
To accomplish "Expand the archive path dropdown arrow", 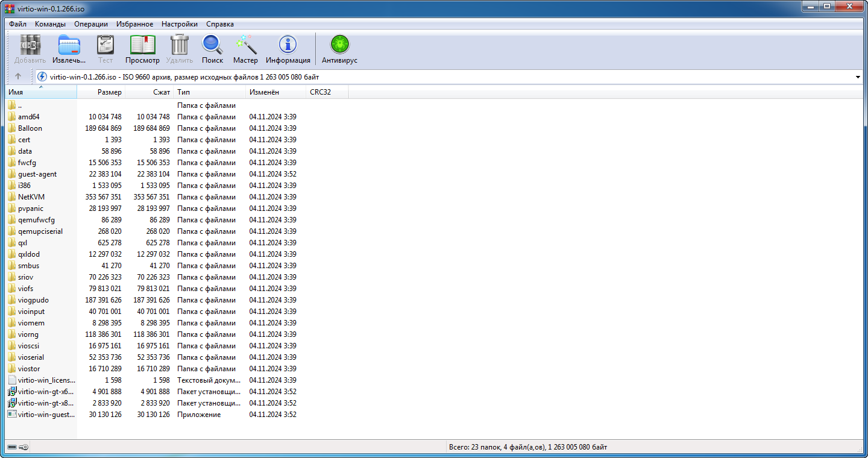I will (858, 77).
